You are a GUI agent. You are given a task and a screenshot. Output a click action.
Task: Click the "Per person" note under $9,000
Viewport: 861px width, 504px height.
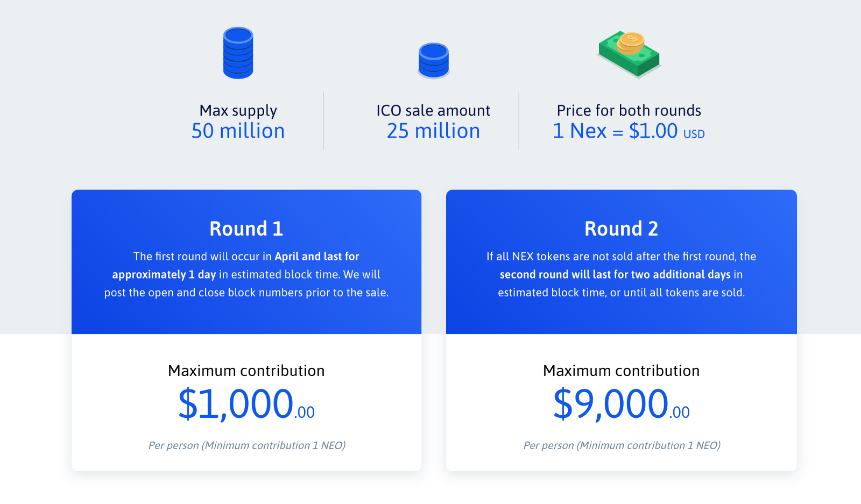[x=622, y=445]
